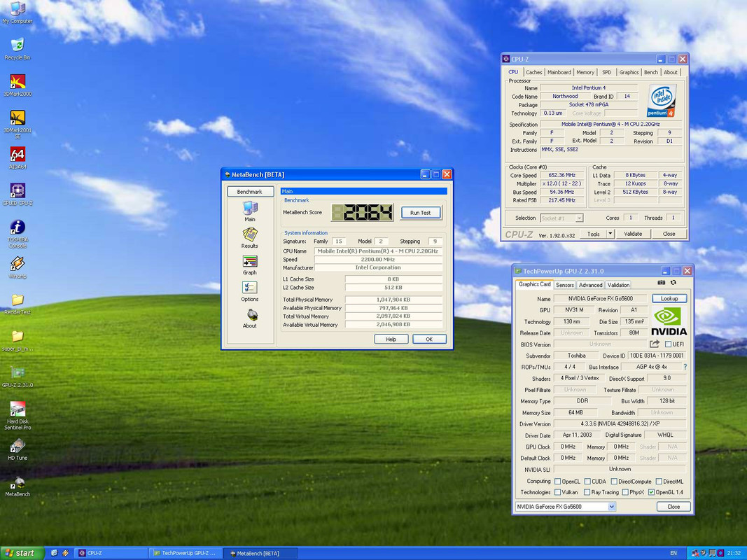This screenshot has height=560, width=747.
Task: Switch to the Mainboard tab in CPU-Z
Action: 559,72
